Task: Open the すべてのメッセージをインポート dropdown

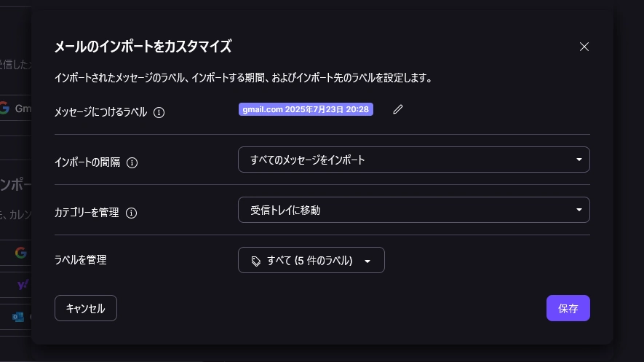Action: point(413,160)
